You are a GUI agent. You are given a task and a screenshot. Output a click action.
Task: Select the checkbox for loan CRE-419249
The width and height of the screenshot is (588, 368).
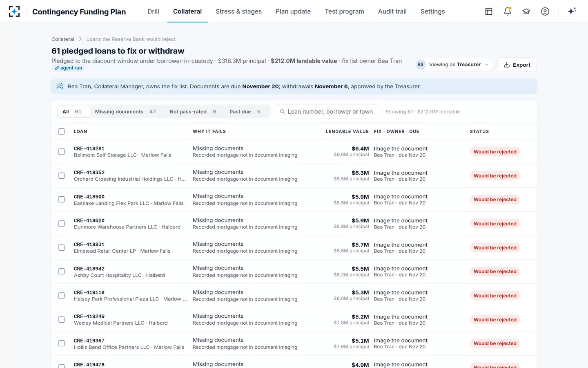coord(61,319)
